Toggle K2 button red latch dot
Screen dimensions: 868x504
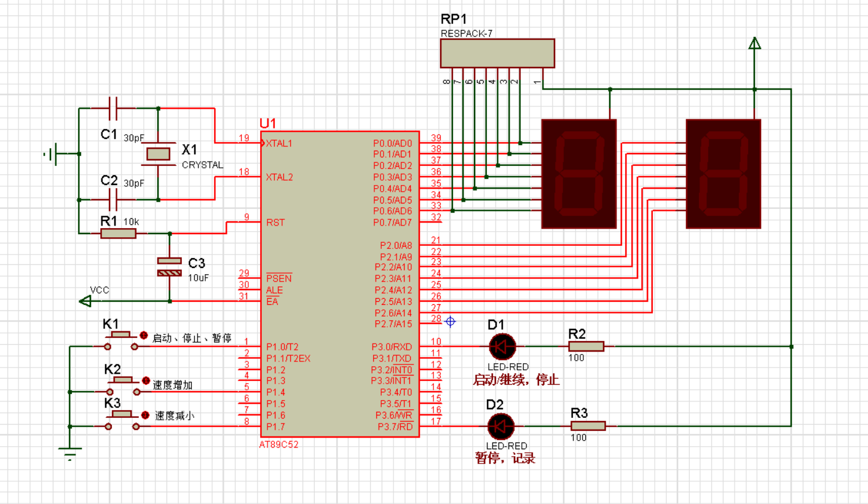point(146,380)
